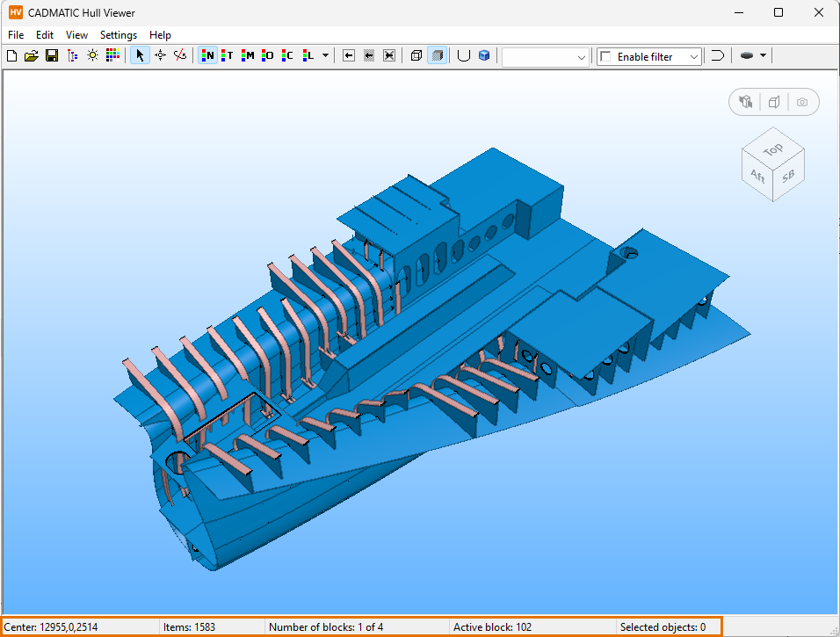
Task: Click the New file icon
Action: click(x=11, y=55)
